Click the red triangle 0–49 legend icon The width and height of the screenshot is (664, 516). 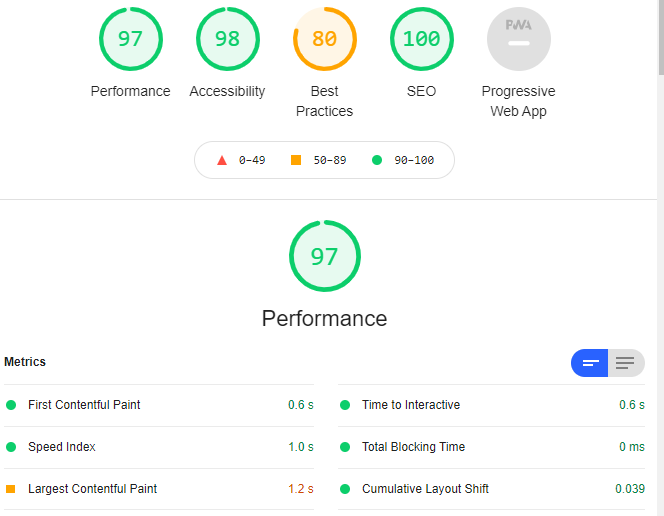(222, 160)
